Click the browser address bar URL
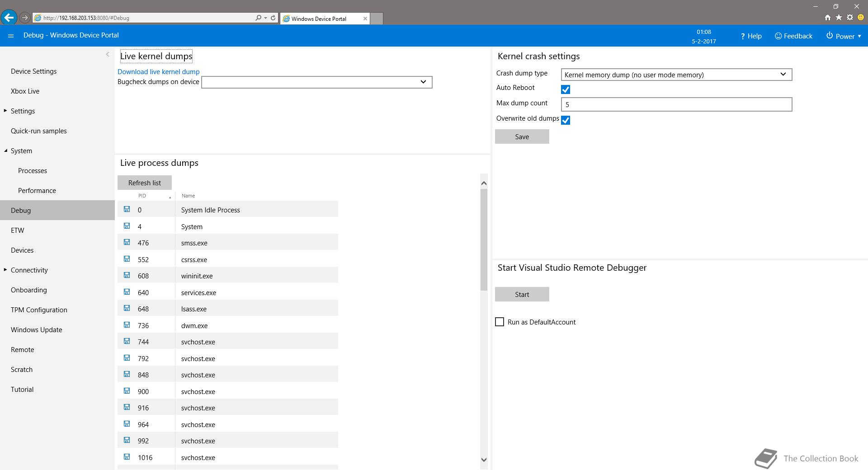Image resolution: width=868 pixels, height=470 pixels. coord(86,18)
